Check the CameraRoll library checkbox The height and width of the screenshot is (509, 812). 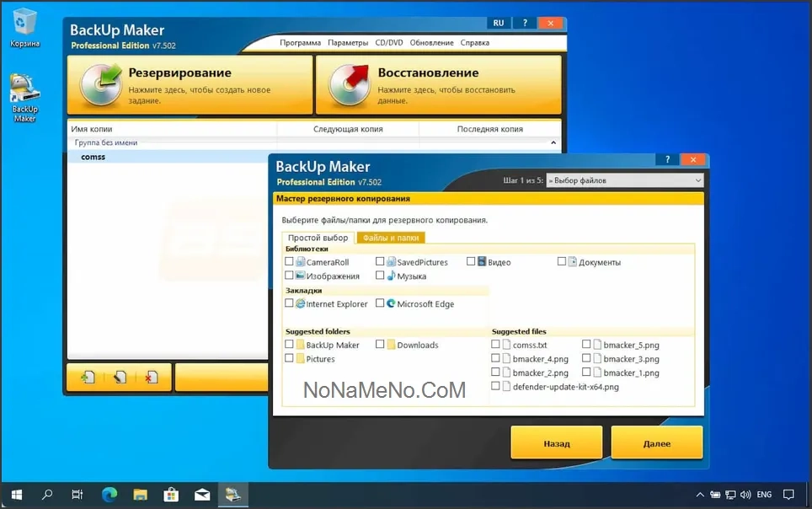[x=290, y=262]
